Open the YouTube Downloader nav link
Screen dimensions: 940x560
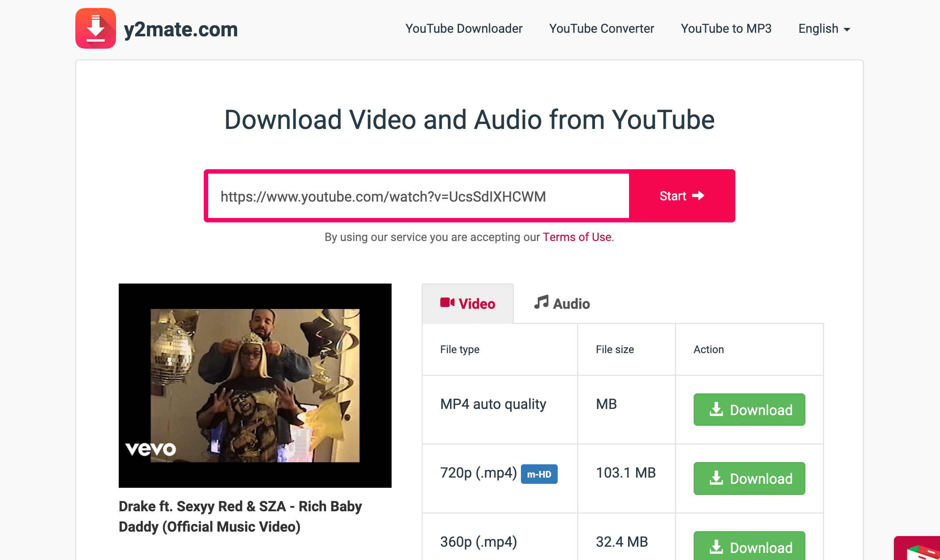[464, 29]
